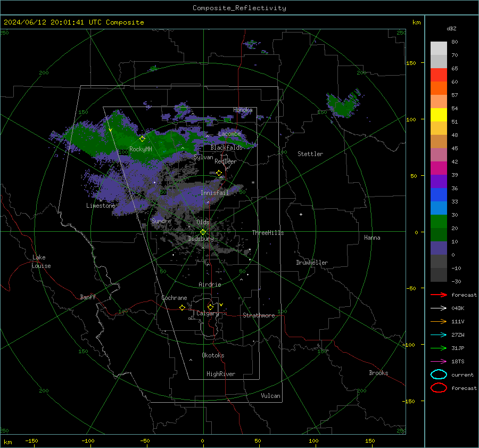Click the 150 tick on right km axis

click(411, 63)
